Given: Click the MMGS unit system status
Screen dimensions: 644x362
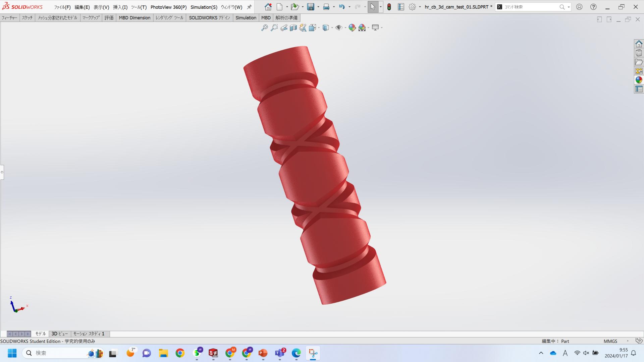Looking at the screenshot, I should 610,341.
